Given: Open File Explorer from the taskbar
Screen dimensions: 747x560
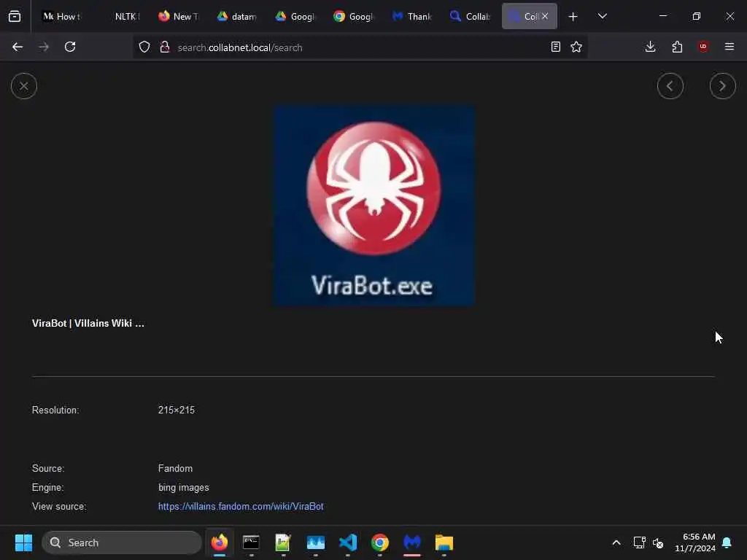Looking at the screenshot, I should pos(444,542).
